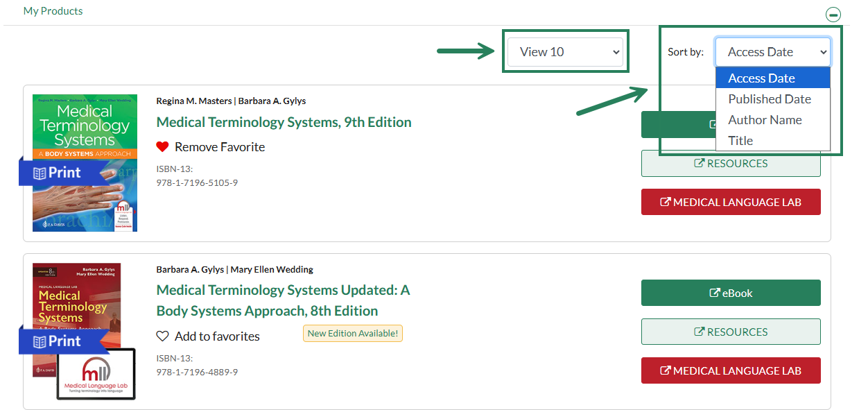
Task: Click the empty heart icon beside Add to favorites
Action: pyautogui.click(x=162, y=336)
